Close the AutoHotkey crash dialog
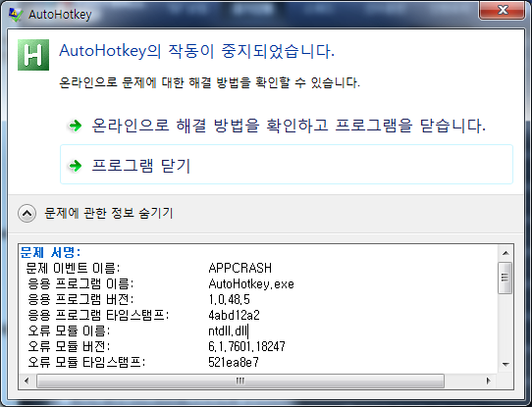Viewport: 532px width, 407px height. (x=503, y=10)
